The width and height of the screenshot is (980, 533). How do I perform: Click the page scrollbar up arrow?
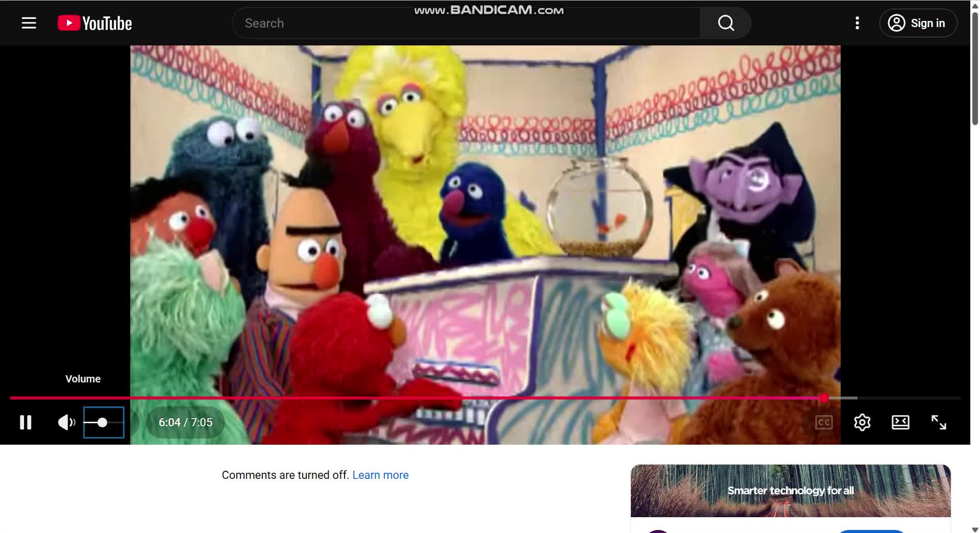[975, 4]
